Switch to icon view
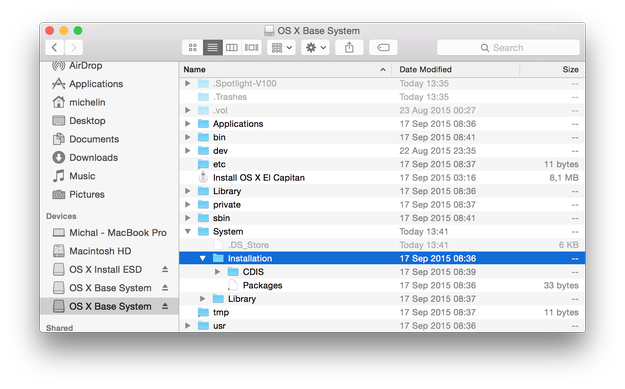The image size is (625, 389). pos(193,47)
